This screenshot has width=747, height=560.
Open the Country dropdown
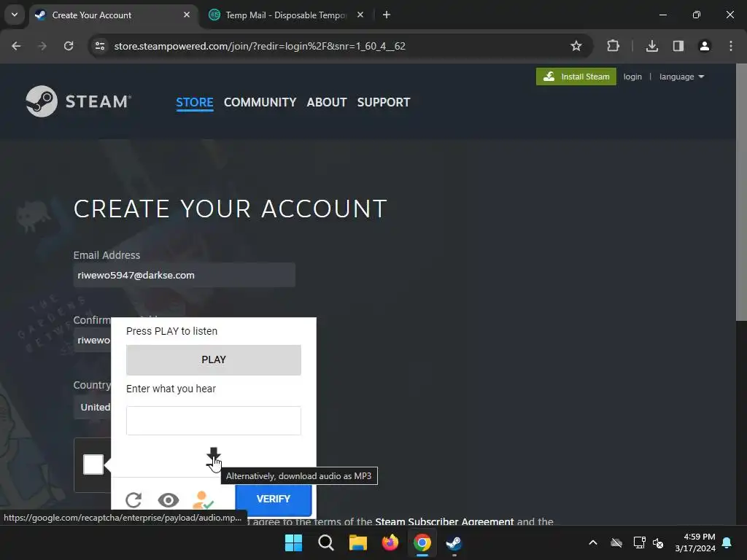[93, 407]
